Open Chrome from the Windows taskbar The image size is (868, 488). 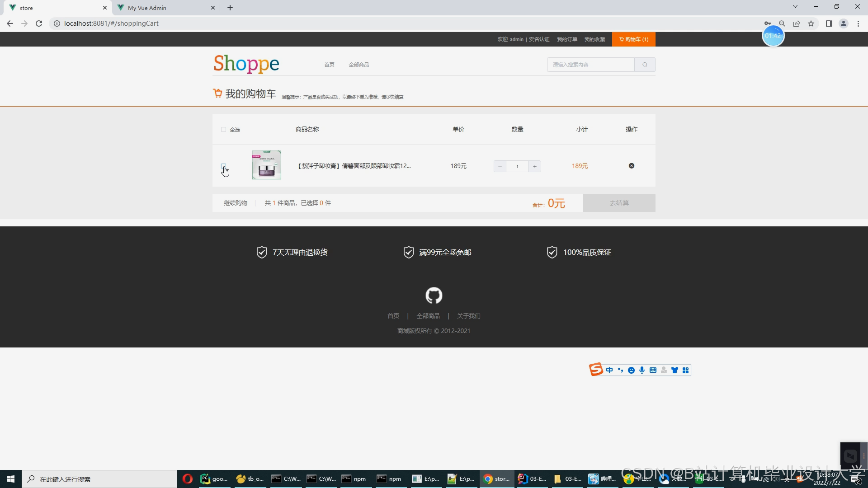496,479
